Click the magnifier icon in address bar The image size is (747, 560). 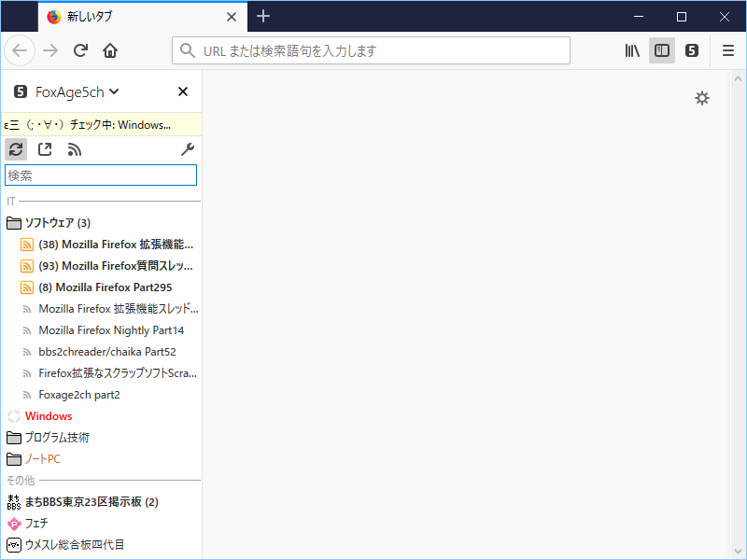[x=188, y=50]
